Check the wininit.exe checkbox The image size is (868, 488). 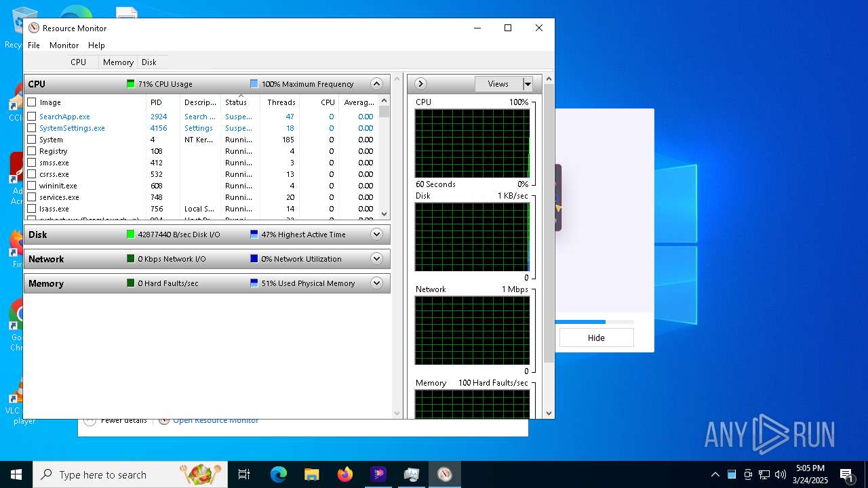pyautogui.click(x=32, y=186)
